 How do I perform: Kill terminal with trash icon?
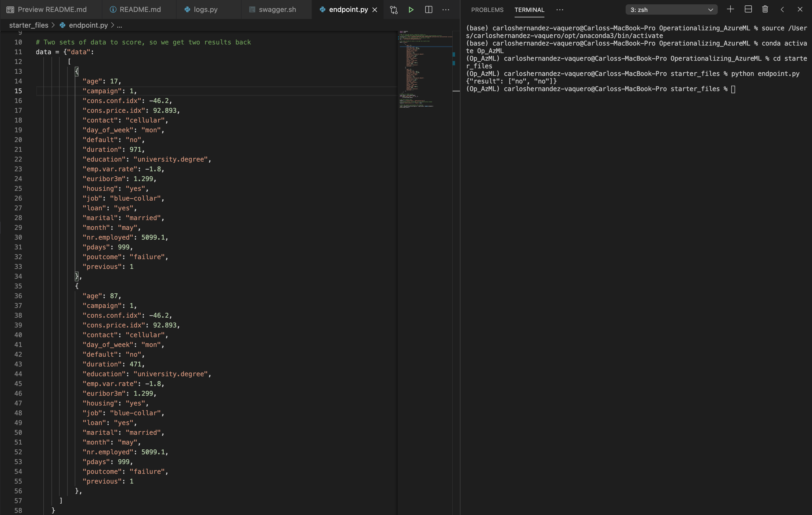tap(765, 9)
